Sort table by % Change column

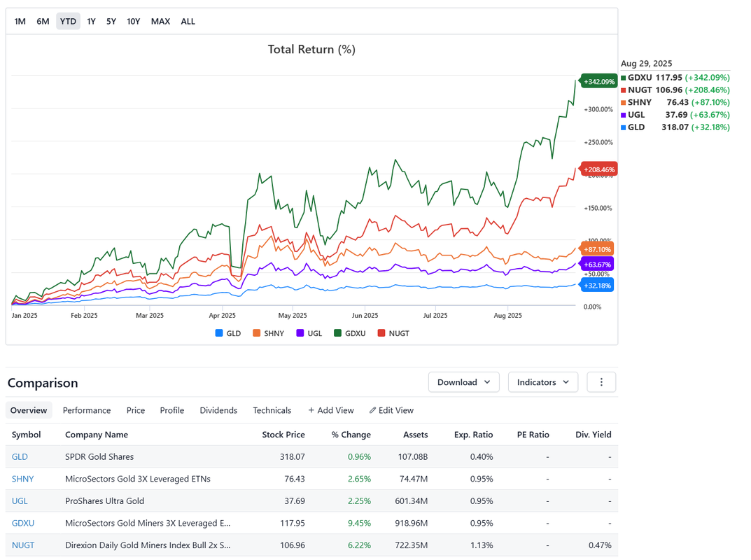pos(351,435)
